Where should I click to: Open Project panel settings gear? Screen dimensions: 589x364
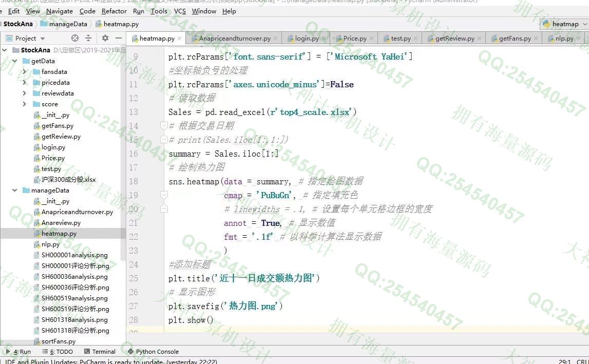(x=105, y=38)
